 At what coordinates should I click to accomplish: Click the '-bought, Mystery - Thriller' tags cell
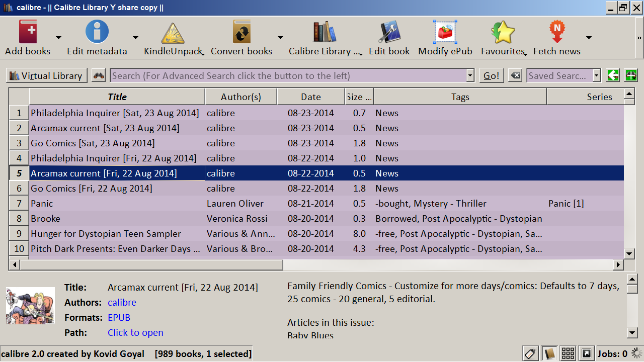[460, 204]
